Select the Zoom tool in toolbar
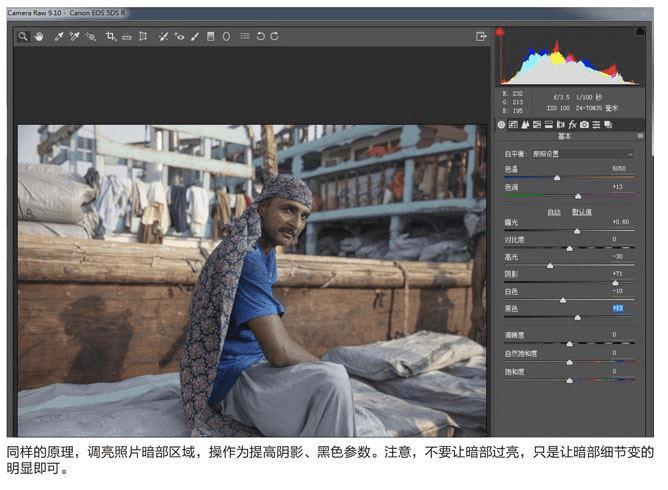Image resolution: width=668 pixels, height=490 pixels. (23, 36)
